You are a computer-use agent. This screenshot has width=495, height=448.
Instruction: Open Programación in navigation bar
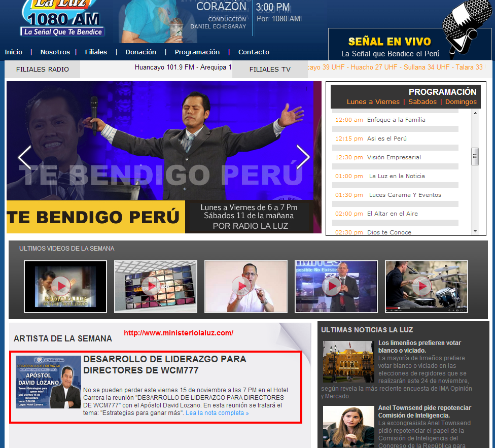197,52
